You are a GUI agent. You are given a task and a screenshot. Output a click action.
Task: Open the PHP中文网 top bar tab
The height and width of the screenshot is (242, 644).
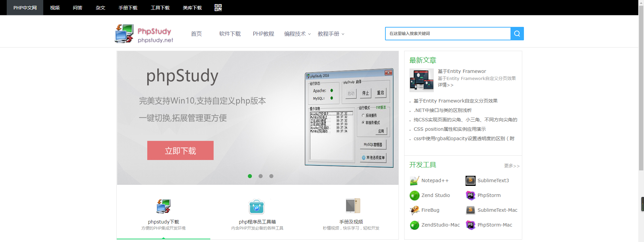tap(25, 8)
